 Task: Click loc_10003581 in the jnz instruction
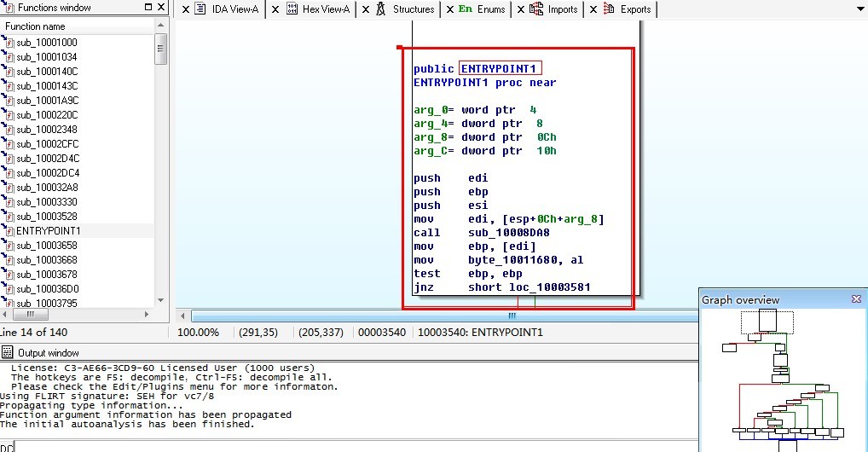pos(550,287)
